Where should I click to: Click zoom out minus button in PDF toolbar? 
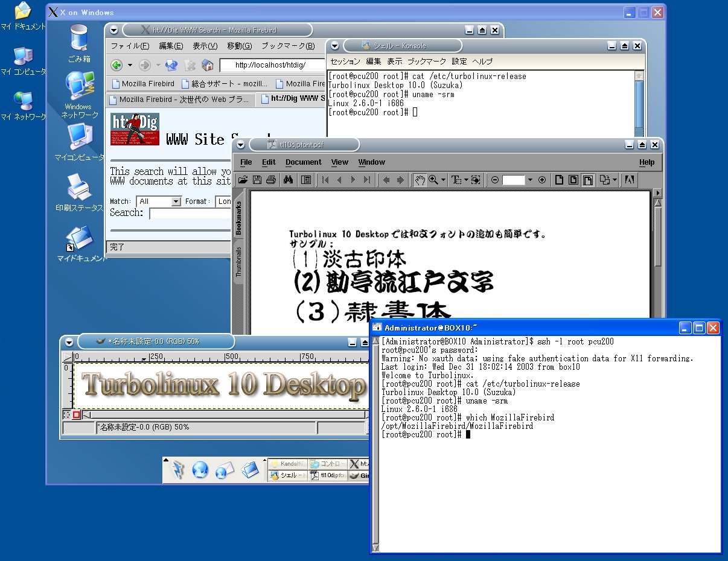(495, 180)
